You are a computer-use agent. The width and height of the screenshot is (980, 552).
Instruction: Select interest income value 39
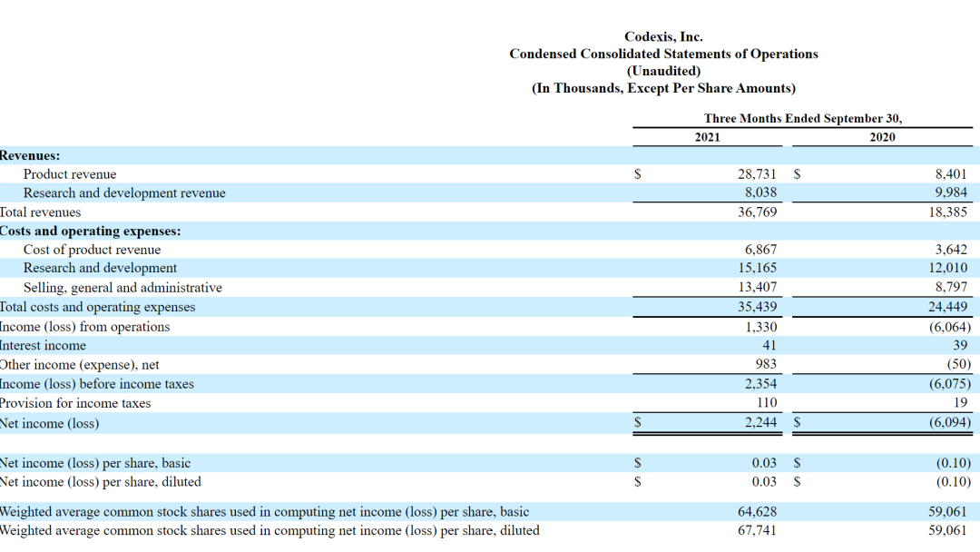(960, 346)
